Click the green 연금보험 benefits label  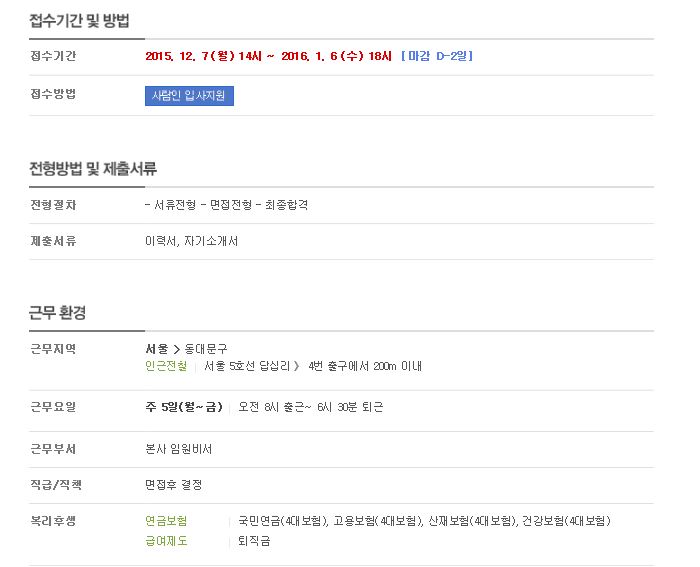point(166,521)
